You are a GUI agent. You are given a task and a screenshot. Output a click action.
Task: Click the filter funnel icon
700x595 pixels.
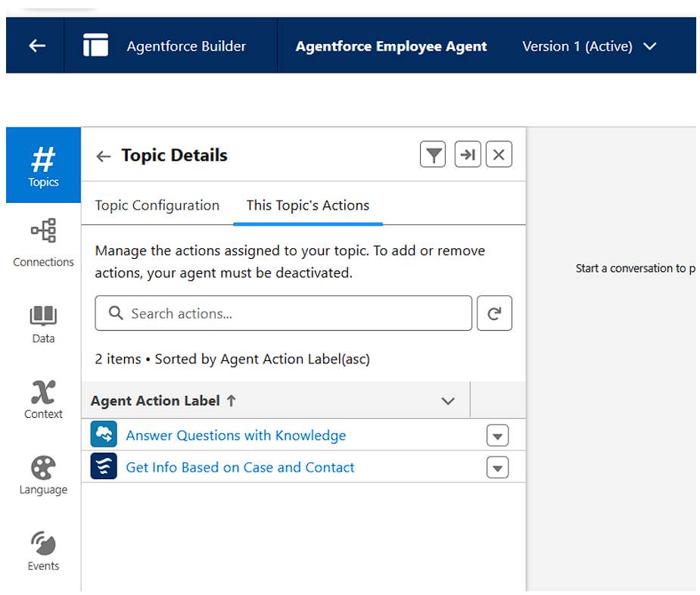pos(433,154)
